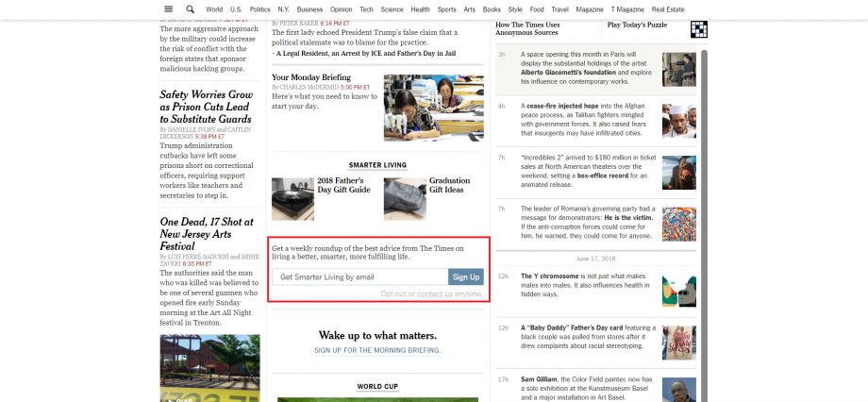
Task: Open the Food section
Action: pyautogui.click(x=537, y=9)
